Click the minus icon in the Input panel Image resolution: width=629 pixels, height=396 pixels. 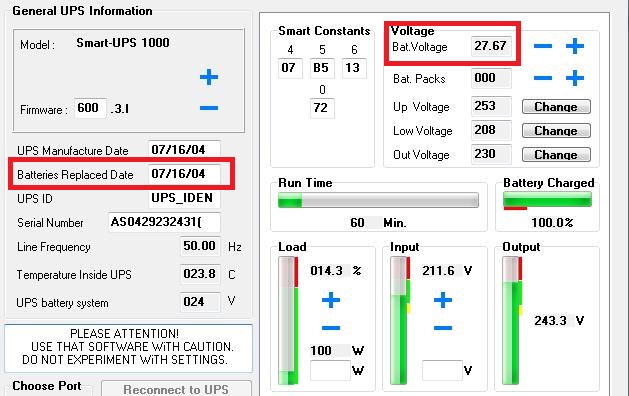pos(443,328)
